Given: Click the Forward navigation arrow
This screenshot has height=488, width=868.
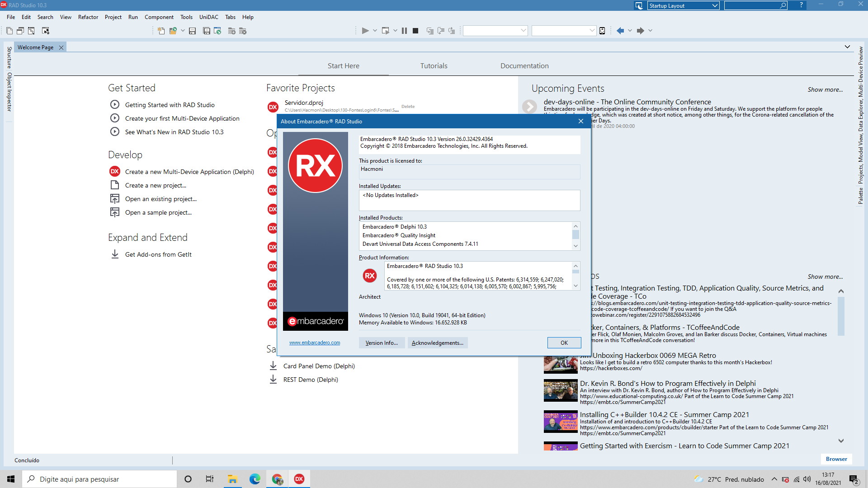Looking at the screenshot, I should pos(641,31).
